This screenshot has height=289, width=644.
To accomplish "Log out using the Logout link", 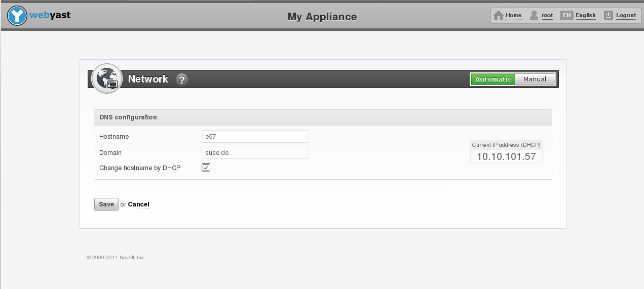I will coord(626,15).
